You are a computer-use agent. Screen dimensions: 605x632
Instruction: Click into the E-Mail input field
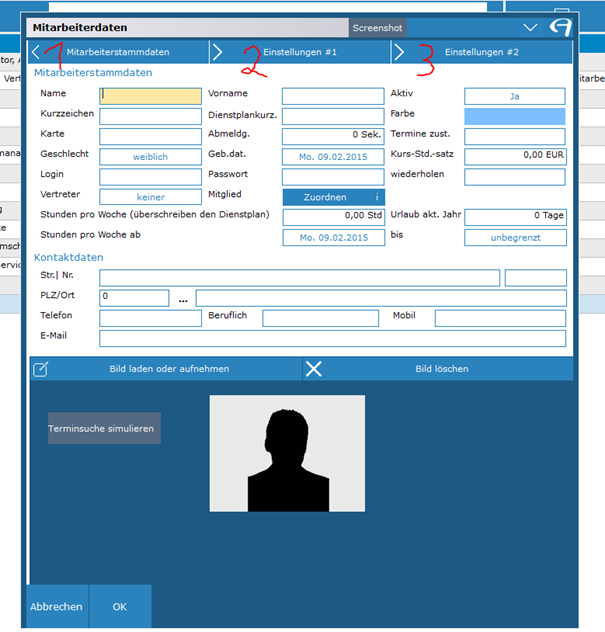(x=332, y=338)
